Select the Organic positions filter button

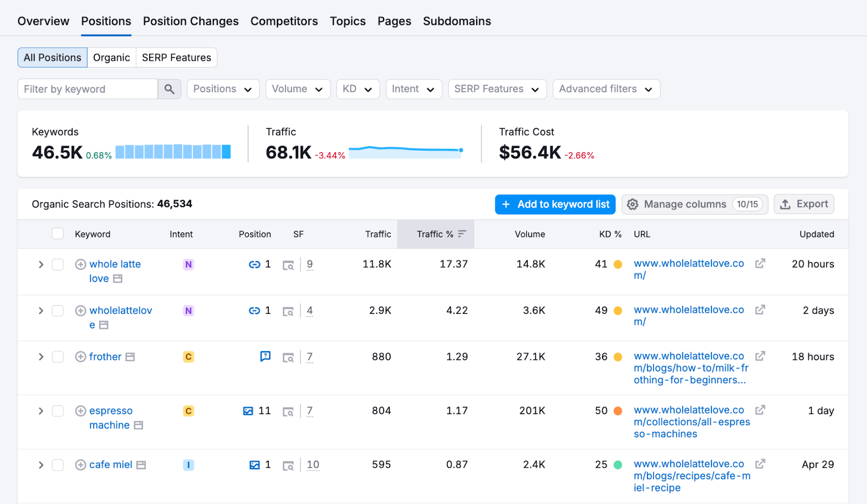112,57
